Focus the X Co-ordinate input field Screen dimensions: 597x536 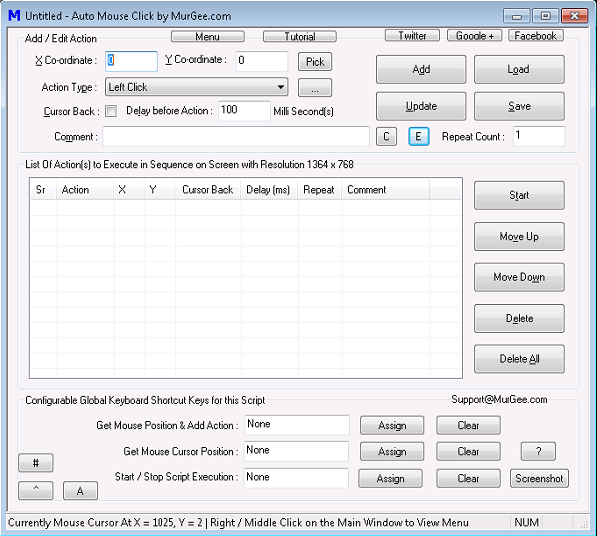point(131,61)
